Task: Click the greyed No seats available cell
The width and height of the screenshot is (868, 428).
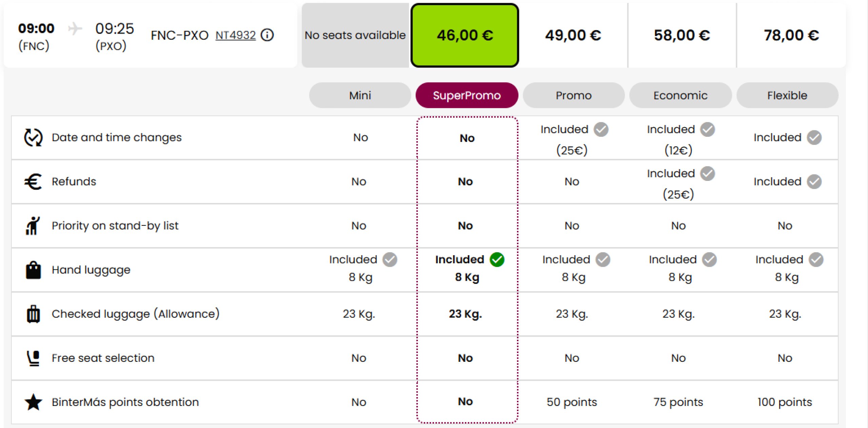Action: [x=355, y=35]
